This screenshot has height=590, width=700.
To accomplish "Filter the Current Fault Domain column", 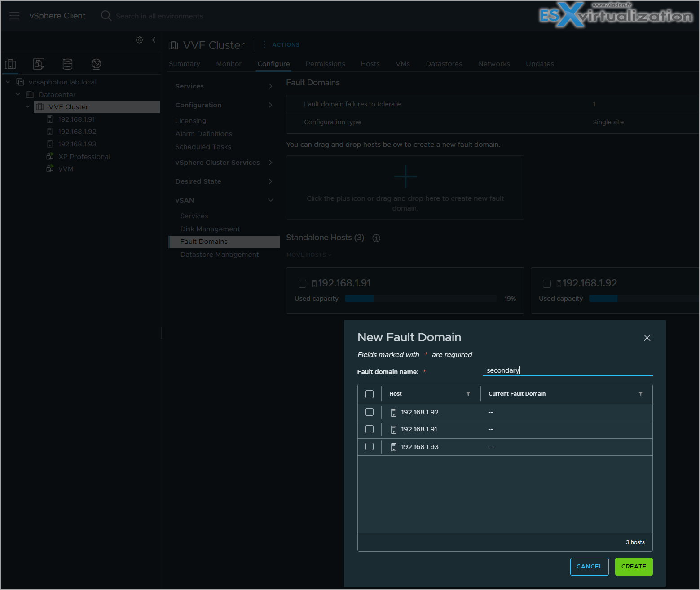I will click(641, 394).
